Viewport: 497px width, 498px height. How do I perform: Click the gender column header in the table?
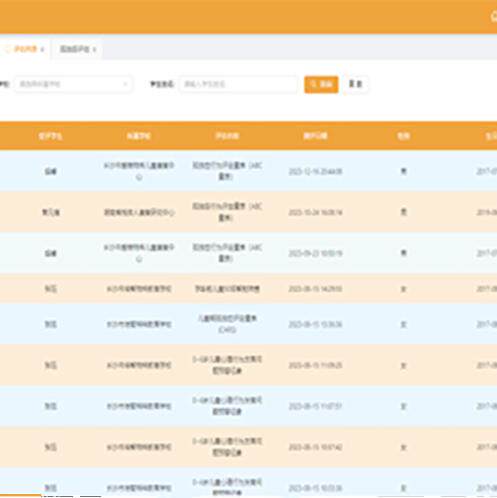(403, 136)
